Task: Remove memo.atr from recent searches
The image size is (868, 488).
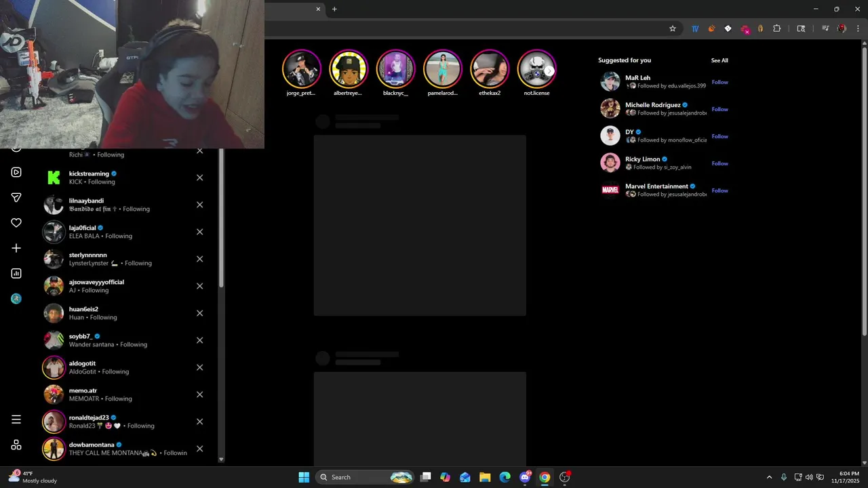Action: click(x=199, y=394)
